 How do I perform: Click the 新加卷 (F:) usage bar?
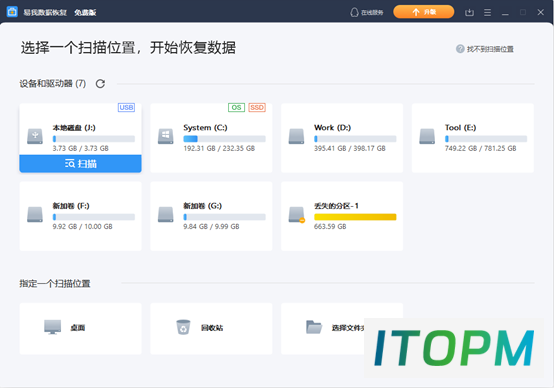pos(94,217)
